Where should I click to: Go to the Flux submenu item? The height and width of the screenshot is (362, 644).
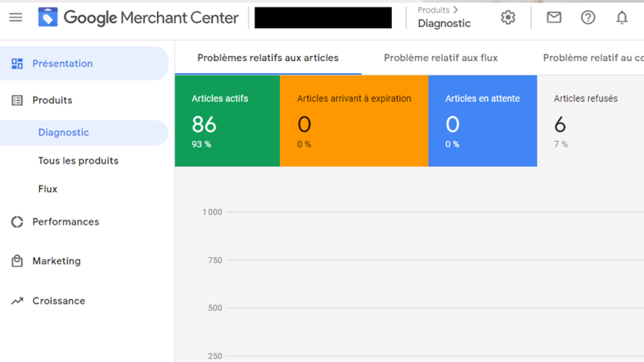48,189
